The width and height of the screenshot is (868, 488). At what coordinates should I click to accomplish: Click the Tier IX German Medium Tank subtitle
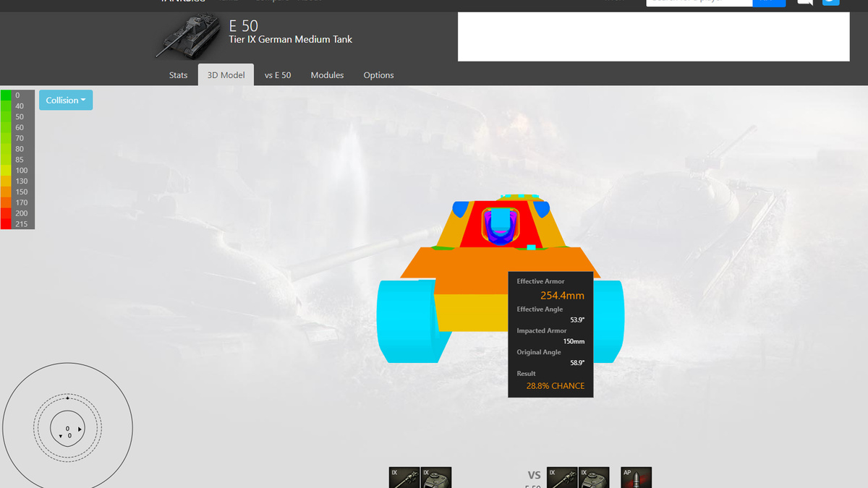click(x=291, y=39)
